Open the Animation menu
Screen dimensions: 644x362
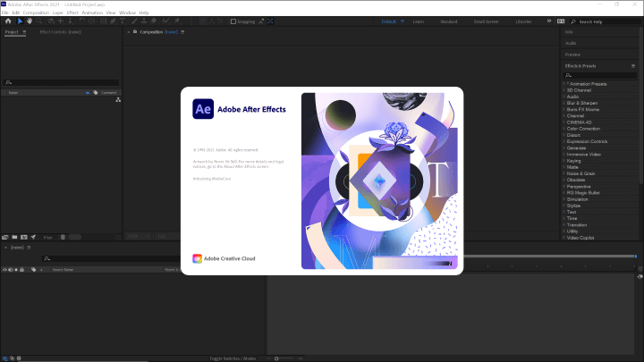92,13
